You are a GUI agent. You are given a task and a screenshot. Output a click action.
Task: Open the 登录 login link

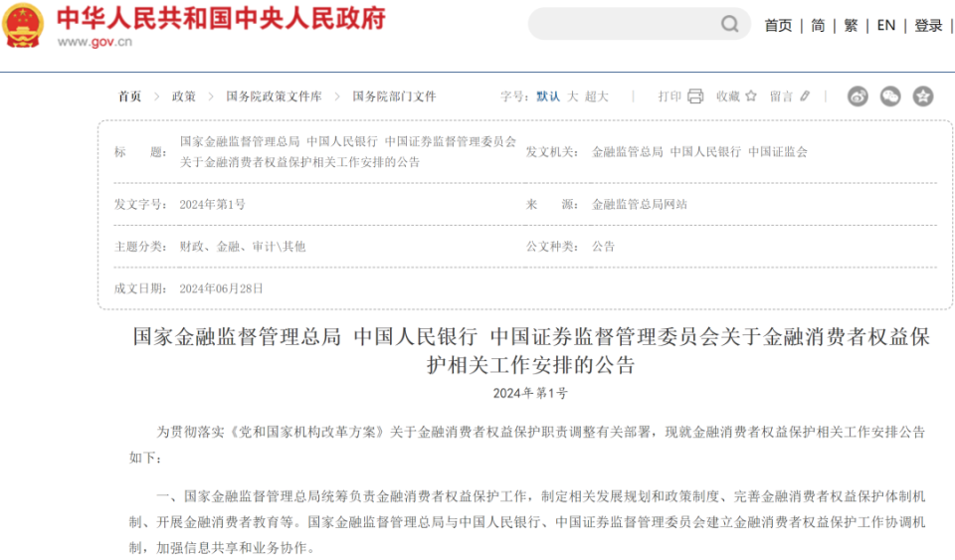[x=928, y=26]
